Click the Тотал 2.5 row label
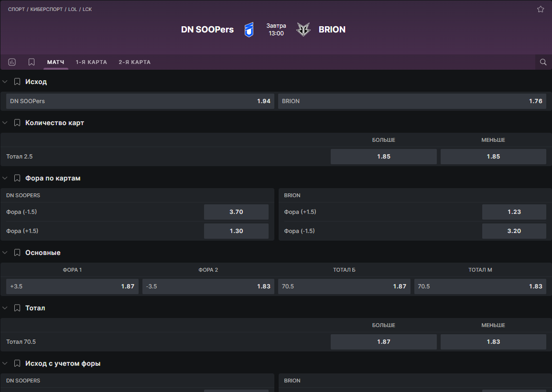552x392 pixels. point(20,157)
